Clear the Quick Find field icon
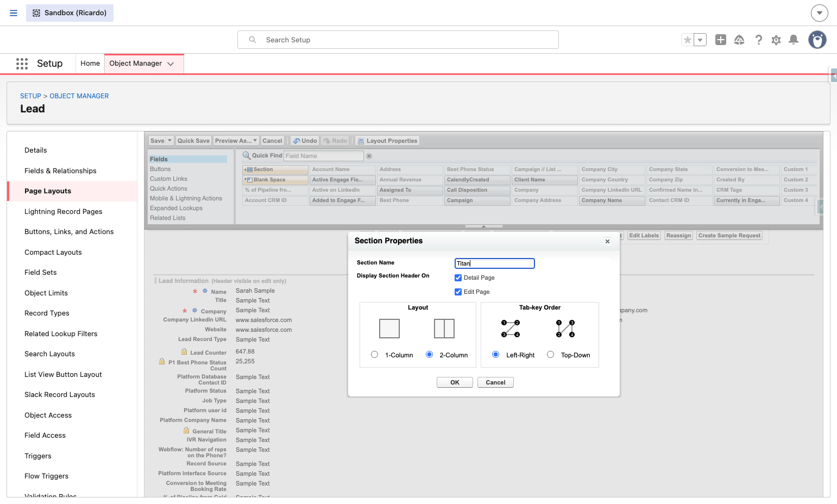The height and width of the screenshot is (504, 837). [369, 156]
